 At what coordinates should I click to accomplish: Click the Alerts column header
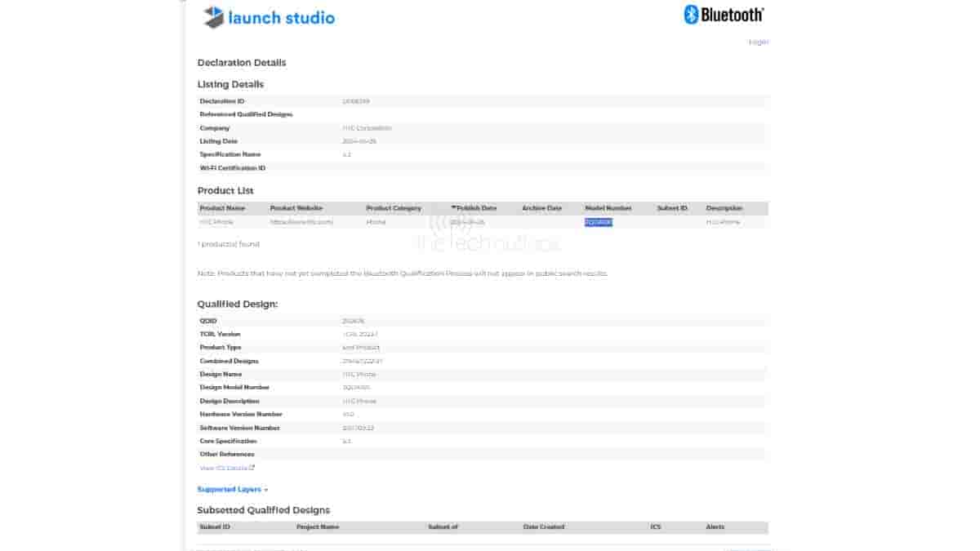point(715,527)
